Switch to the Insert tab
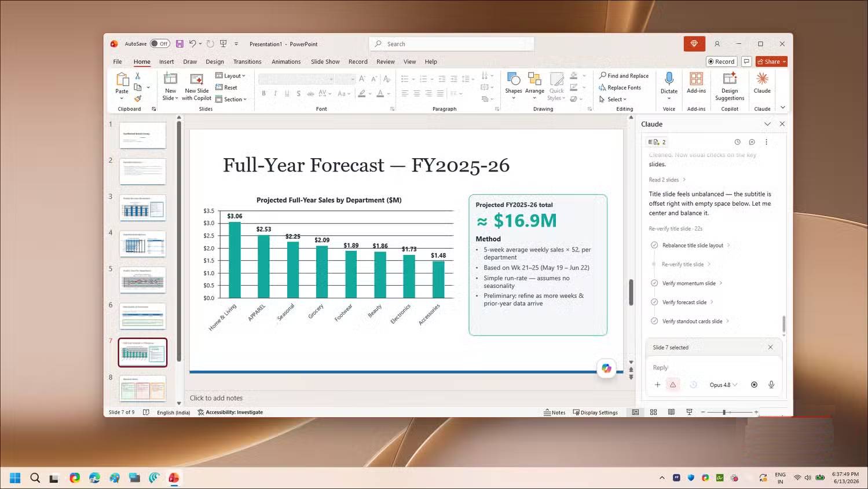This screenshot has height=489, width=868. [166, 61]
